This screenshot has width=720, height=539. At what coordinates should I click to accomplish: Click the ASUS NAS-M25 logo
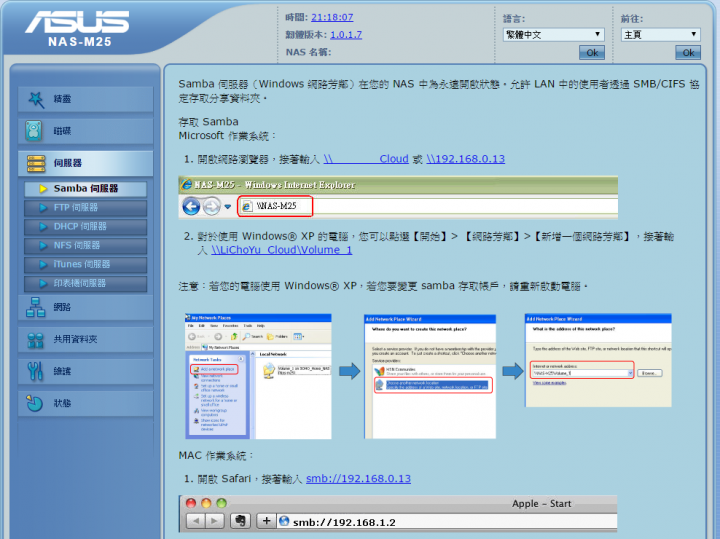pyautogui.click(x=78, y=28)
